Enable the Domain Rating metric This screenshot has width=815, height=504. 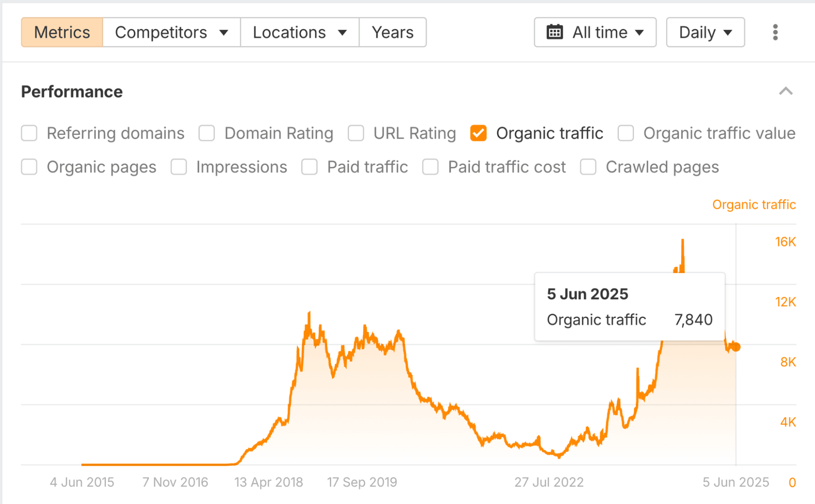tap(207, 133)
